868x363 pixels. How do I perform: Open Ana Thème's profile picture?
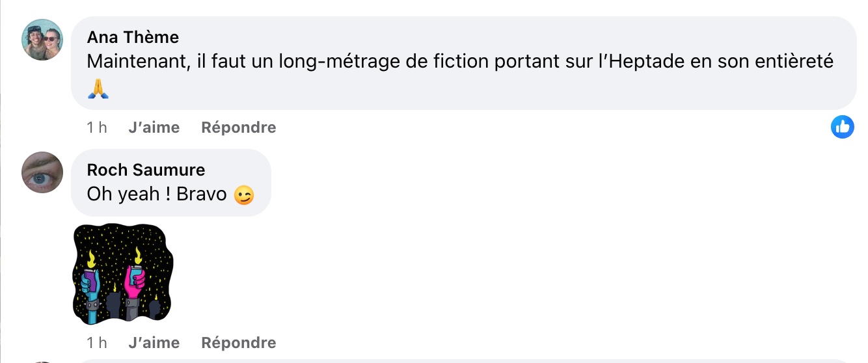pyautogui.click(x=42, y=40)
